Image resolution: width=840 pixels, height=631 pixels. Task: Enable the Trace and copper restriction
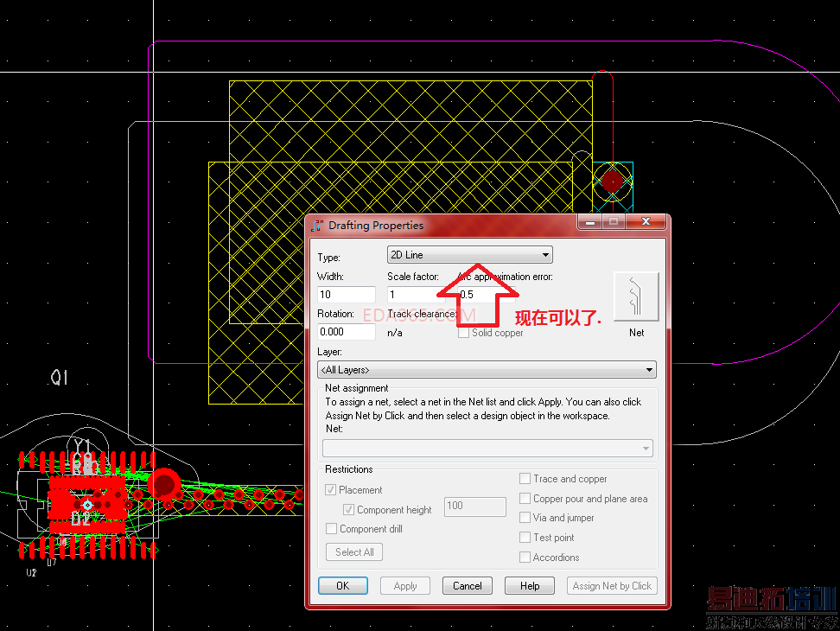[x=525, y=478]
